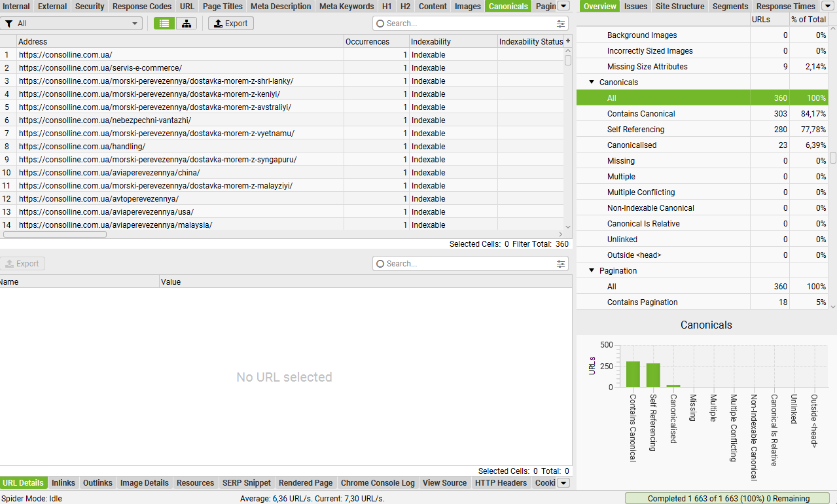Screen dimensions: 837x504
Task: Switch to the Response Times tab
Action: coord(786,6)
